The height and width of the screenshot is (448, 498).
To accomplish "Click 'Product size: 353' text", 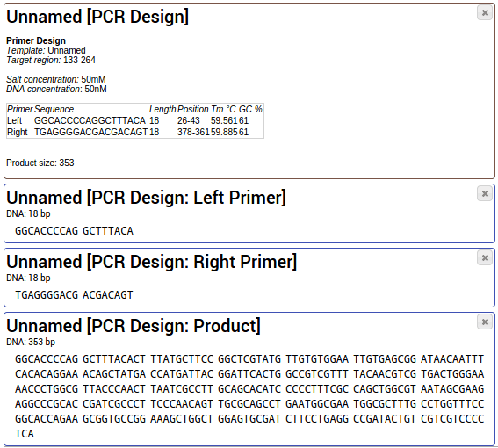I will (x=40, y=163).
